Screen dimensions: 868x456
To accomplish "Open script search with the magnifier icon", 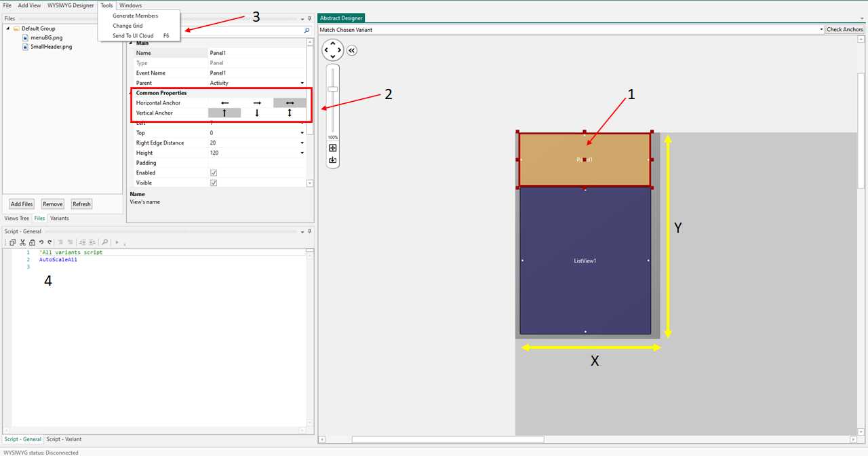I will [105, 242].
